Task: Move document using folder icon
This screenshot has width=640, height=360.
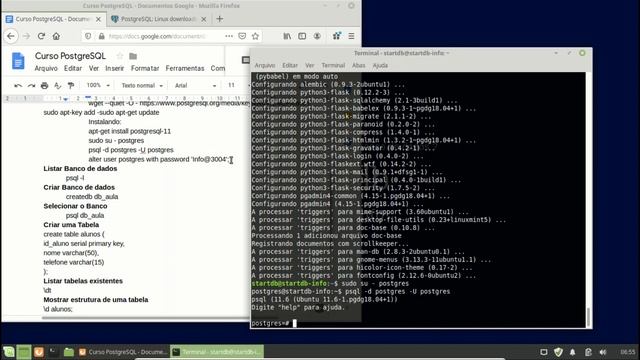Action: point(133,56)
